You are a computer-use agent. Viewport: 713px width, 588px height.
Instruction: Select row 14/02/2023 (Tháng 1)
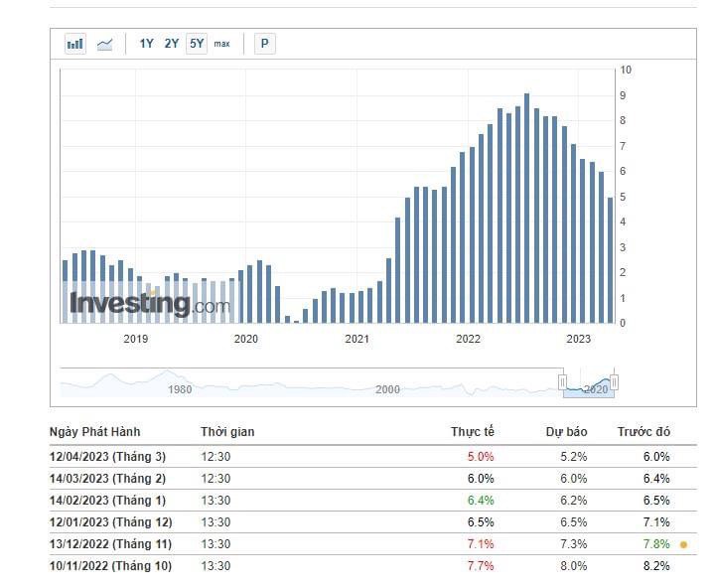372,501
